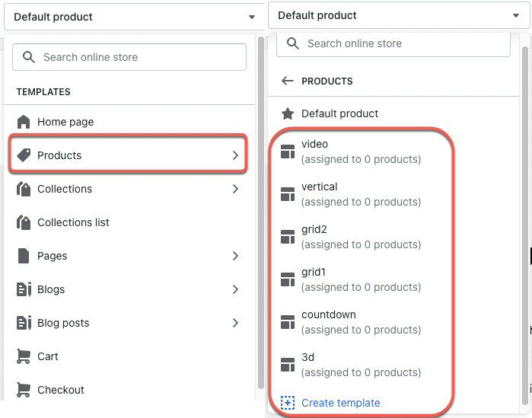Click the dashed plus Create template icon

288,403
